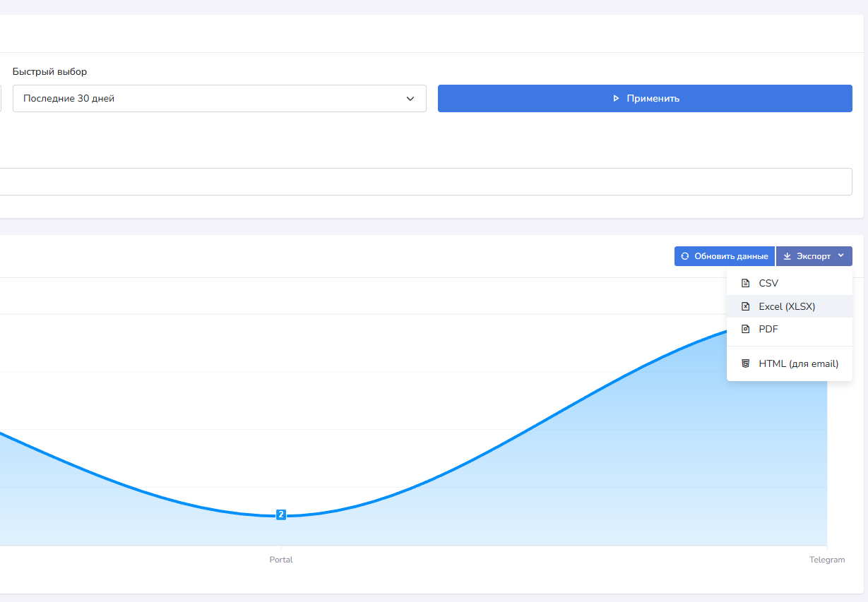Click the Экспорт button label
This screenshot has height=602, width=868.
(x=813, y=256)
